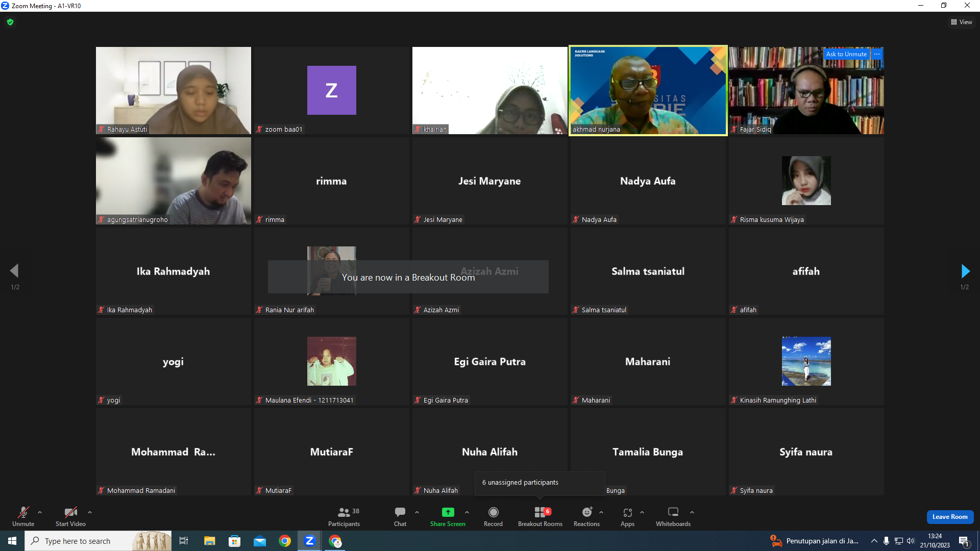The image size is (980, 551).
Task: Open second Chrome profile taskbar icon
Action: coord(335,541)
